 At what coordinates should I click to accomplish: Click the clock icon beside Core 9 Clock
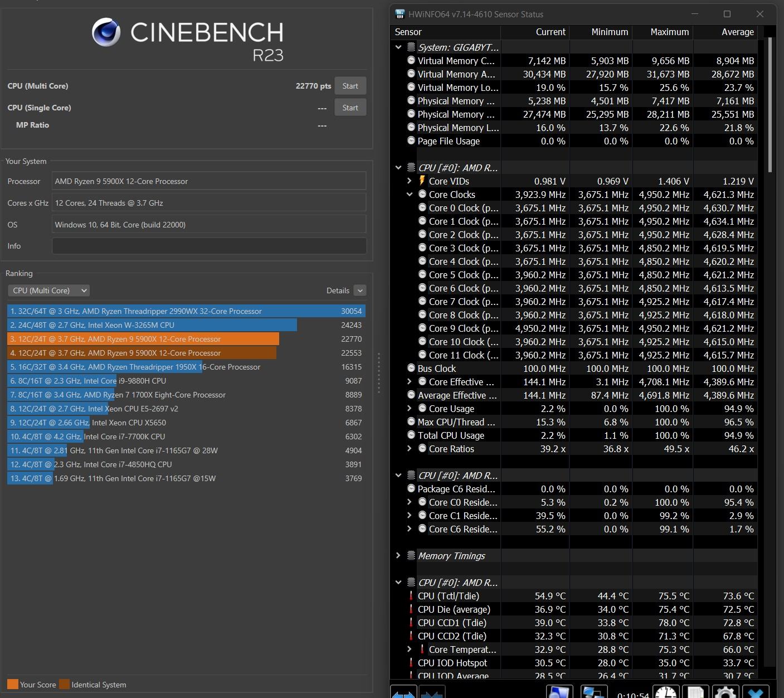tap(422, 328)
